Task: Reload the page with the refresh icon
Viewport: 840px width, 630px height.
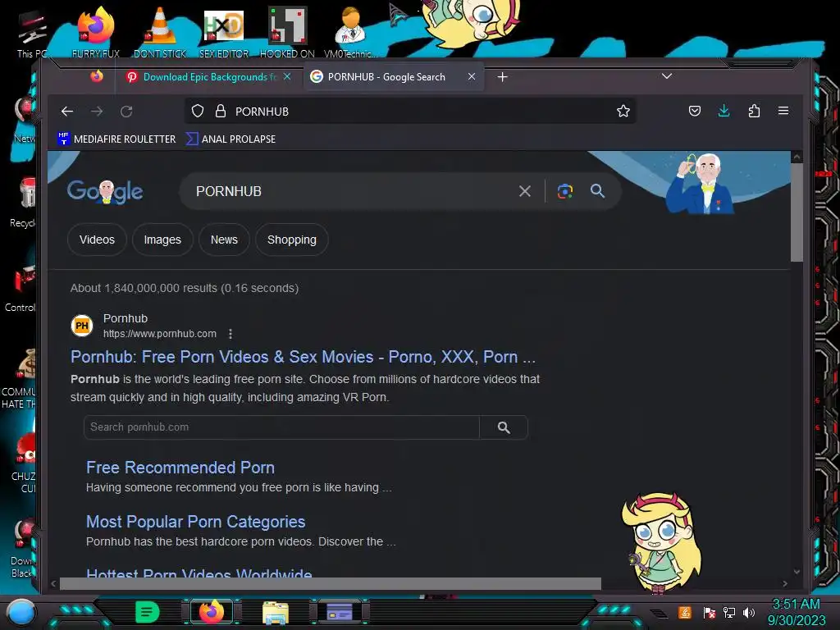Action: [126, 112]
